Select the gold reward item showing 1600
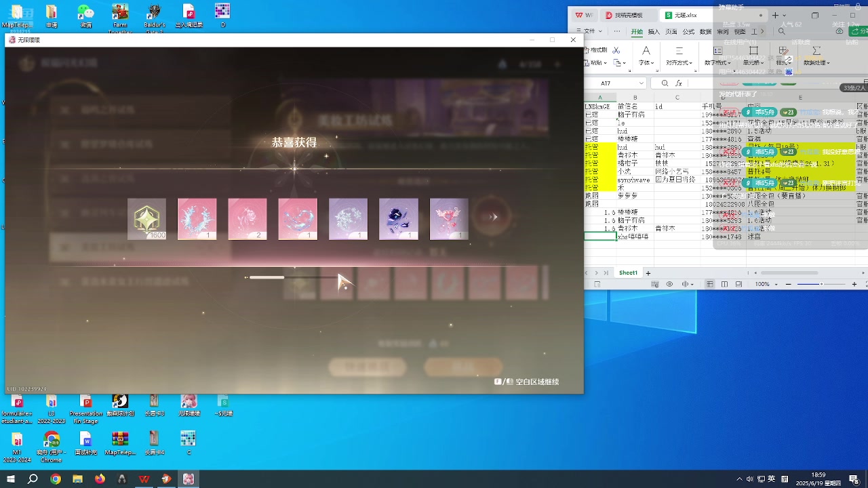Screen dimensions: 868x488 (x=146, y=219)
